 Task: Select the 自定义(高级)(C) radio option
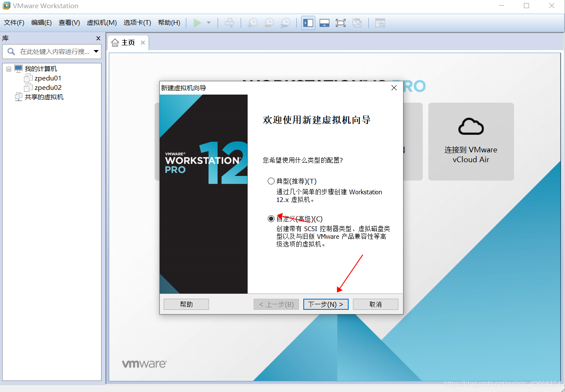(x=271, y=219)
